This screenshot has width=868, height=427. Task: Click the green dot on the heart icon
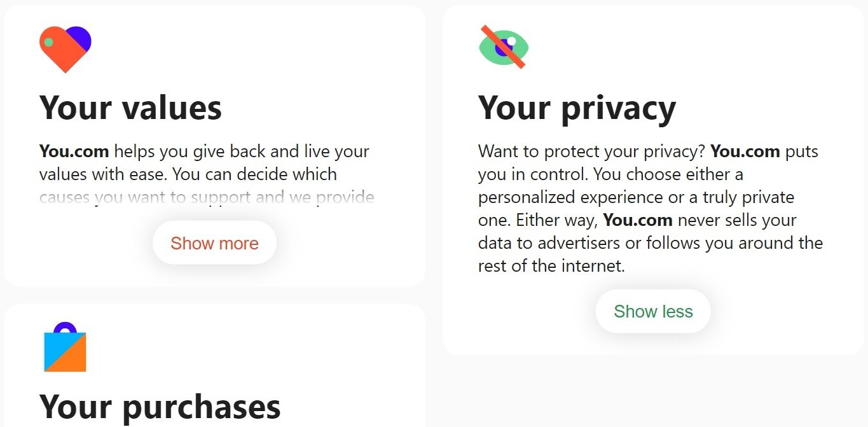click(x=47, y=42)
